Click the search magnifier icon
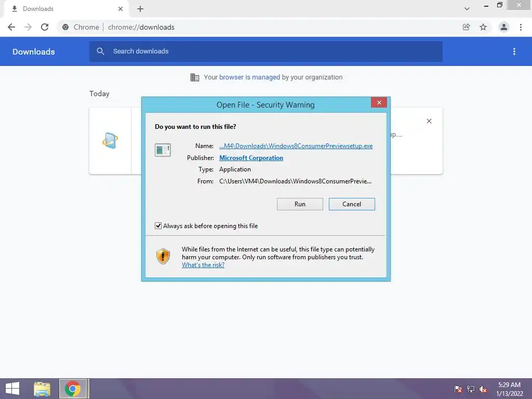 100,51
